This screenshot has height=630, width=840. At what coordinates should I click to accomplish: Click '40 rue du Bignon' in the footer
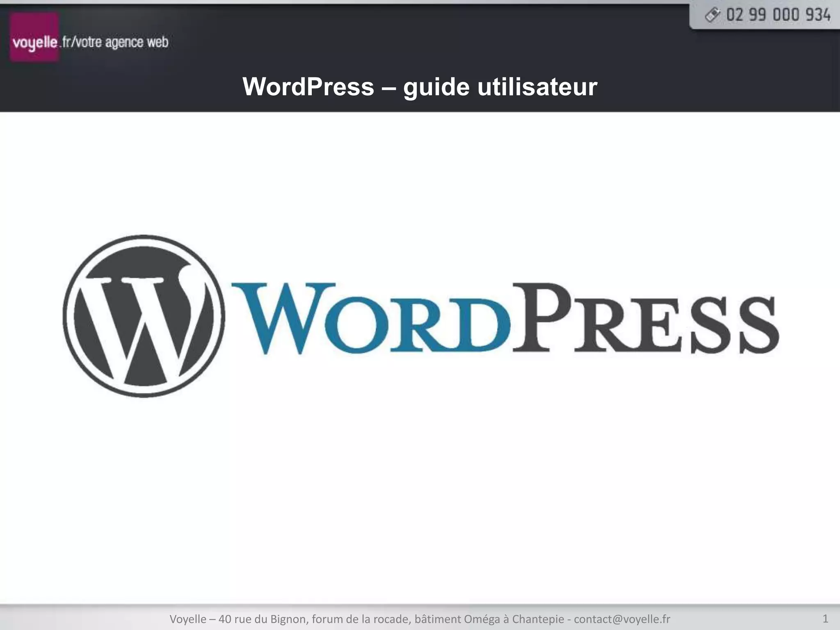[263, 619]
